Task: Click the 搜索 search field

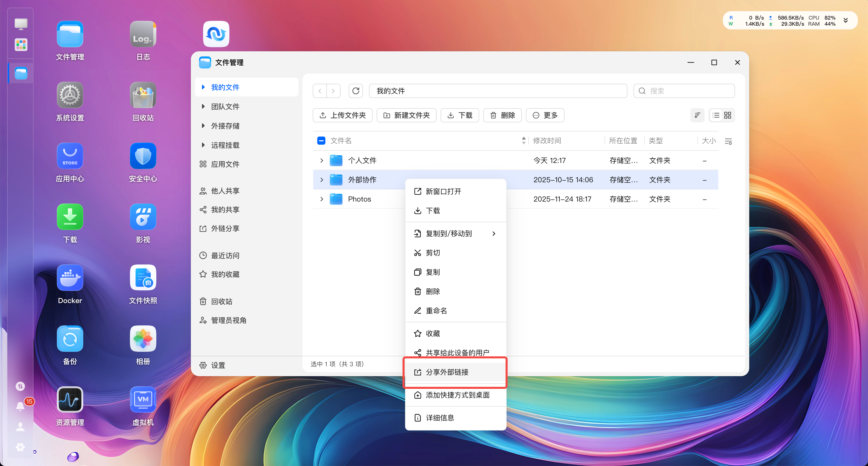Action: [x=684, y=91]
